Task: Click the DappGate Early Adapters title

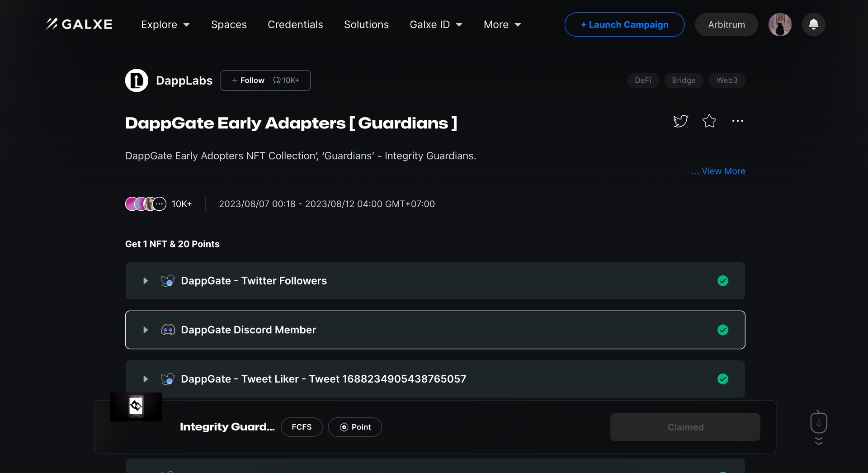Action: [x=291, y=123]
